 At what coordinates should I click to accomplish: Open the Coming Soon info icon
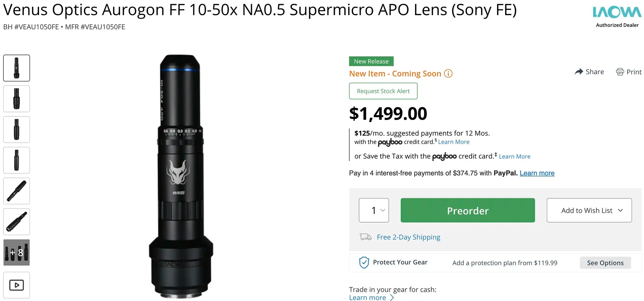pyautogui.click(x=448, y=74)
